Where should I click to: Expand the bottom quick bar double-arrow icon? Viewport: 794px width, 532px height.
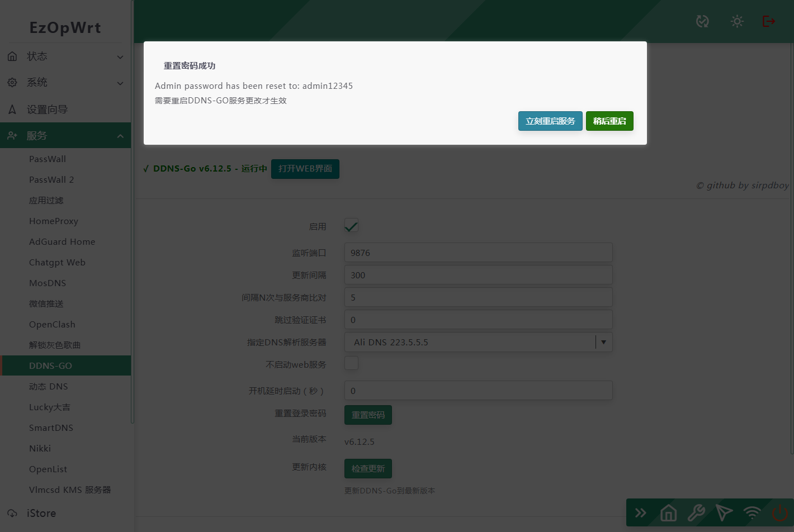coord(641,513)
